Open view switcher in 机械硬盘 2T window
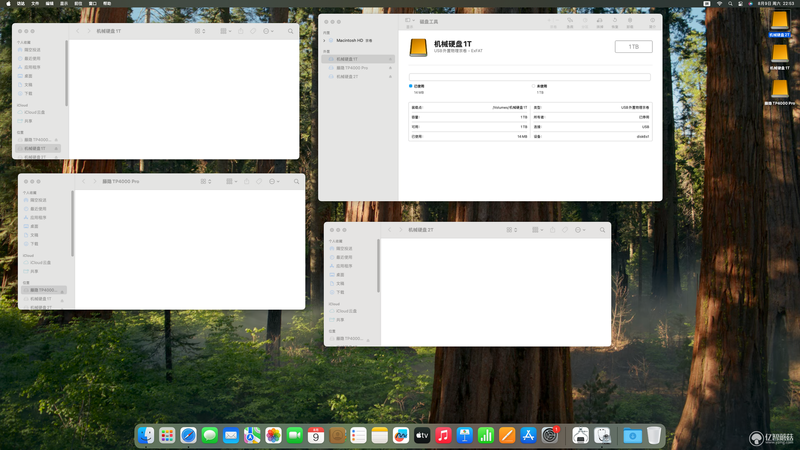 point(512,230)
